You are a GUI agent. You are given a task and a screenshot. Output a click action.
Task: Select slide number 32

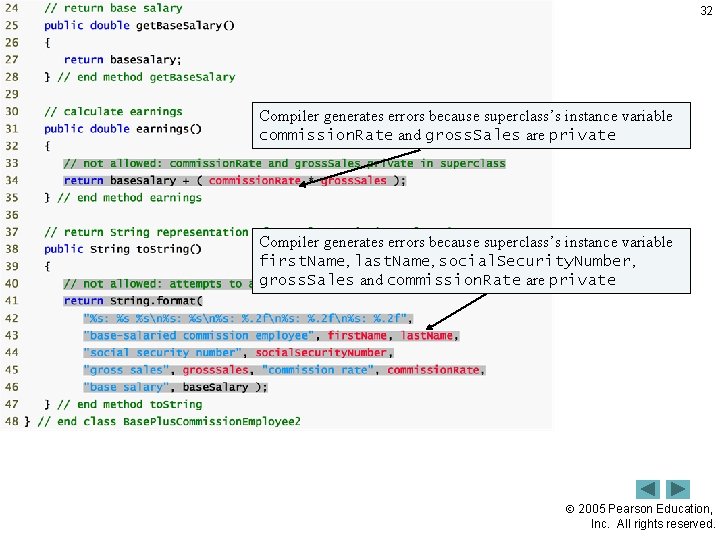[706, 11]
